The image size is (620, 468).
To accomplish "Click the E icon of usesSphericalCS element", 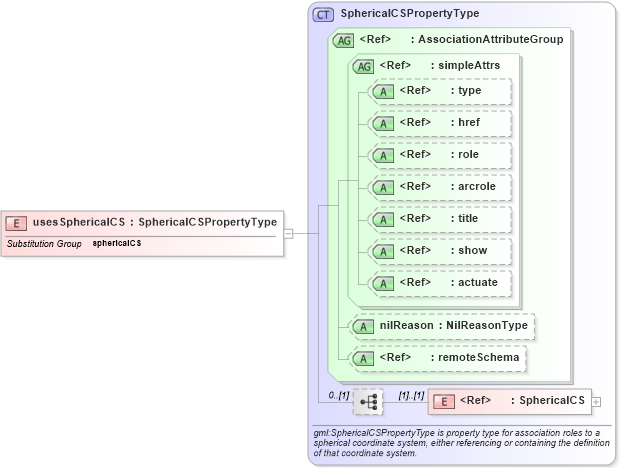I will click(16, 224).
